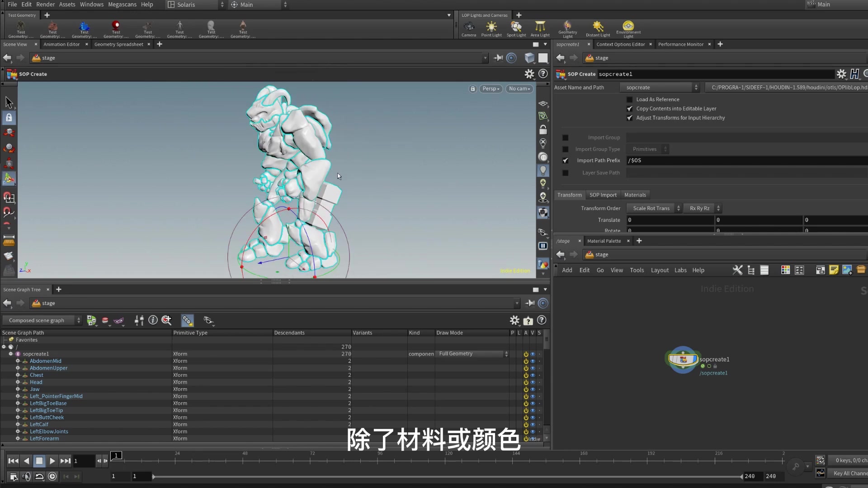Open the Persp camera view dropdown
The height and width of the screenshot is (488, 868).
tap(491, 89)
